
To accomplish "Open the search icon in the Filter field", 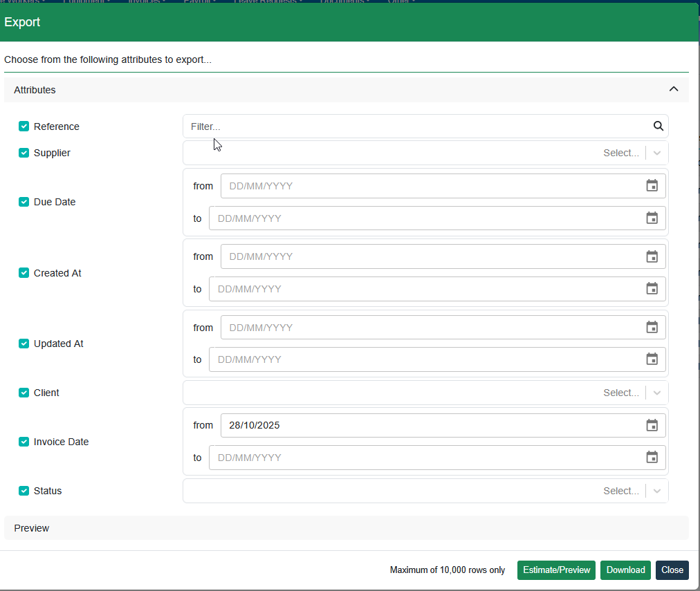I will tap(658, 126).
